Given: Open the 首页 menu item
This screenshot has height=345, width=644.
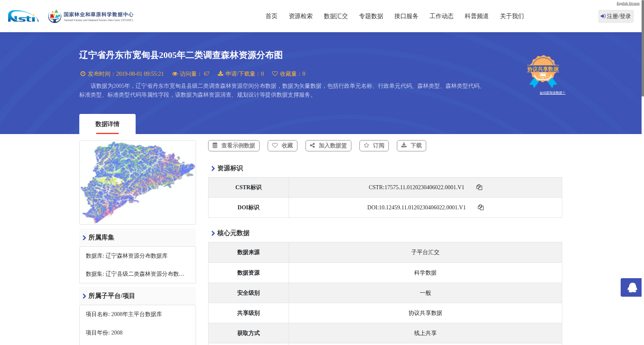Looking at the screenshot, I should [x=271, y=16].
